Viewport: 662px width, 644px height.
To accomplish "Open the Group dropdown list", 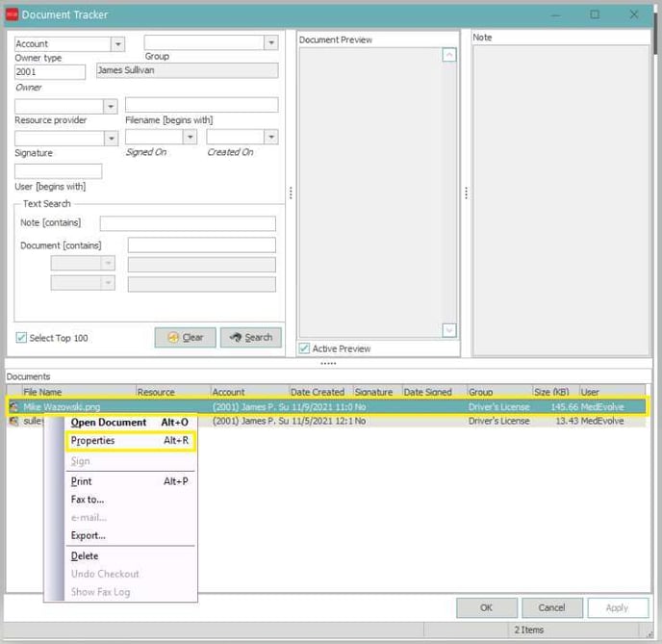I will pos(270,43).
